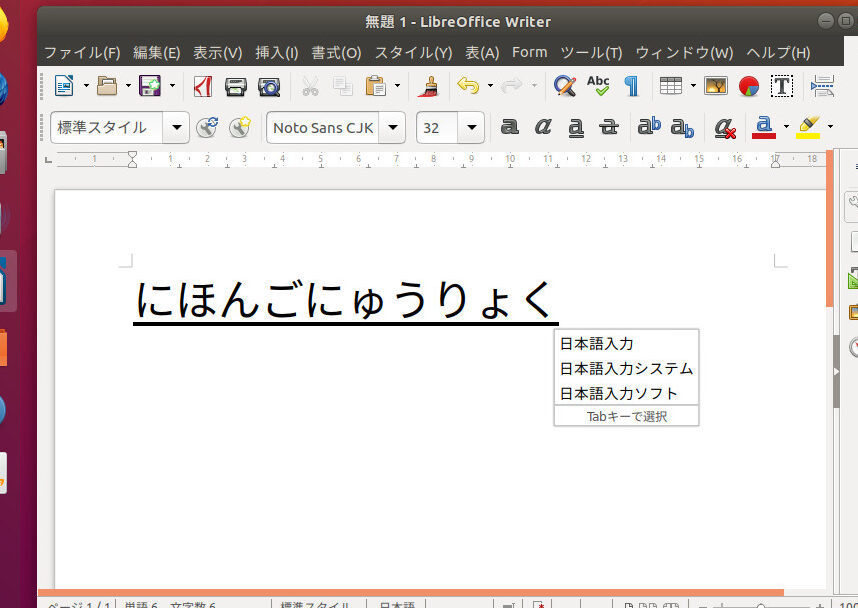Open the font size dropdown
The height and width of the screenshot is (608, 858).
pos(473,127)
